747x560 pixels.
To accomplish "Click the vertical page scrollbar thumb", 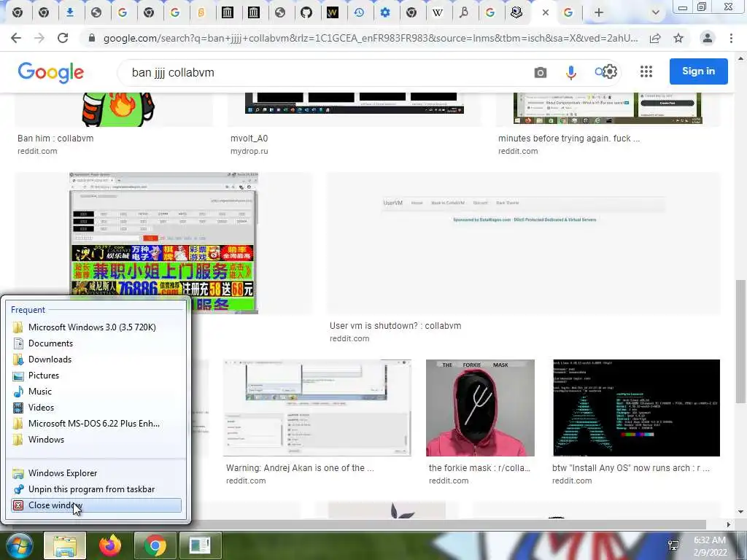I will [x=740, y=341].
